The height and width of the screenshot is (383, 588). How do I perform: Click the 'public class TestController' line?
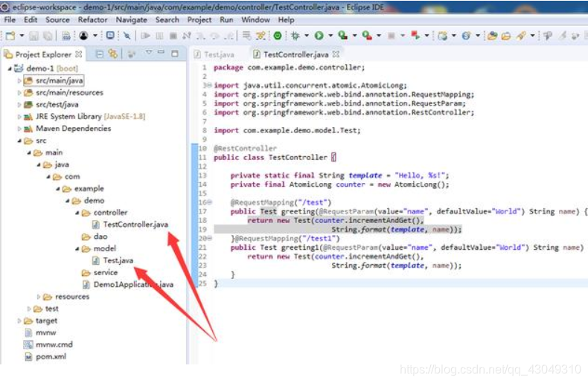275,158
